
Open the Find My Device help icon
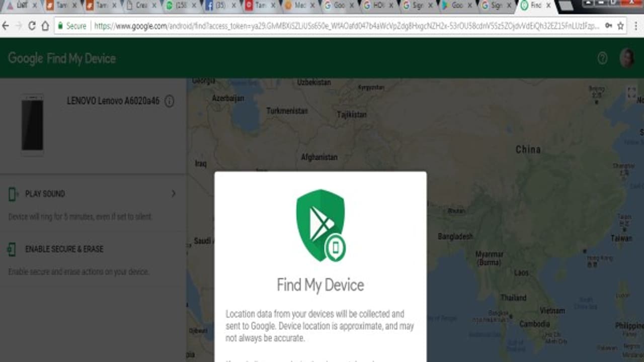[x=602, y=58]
